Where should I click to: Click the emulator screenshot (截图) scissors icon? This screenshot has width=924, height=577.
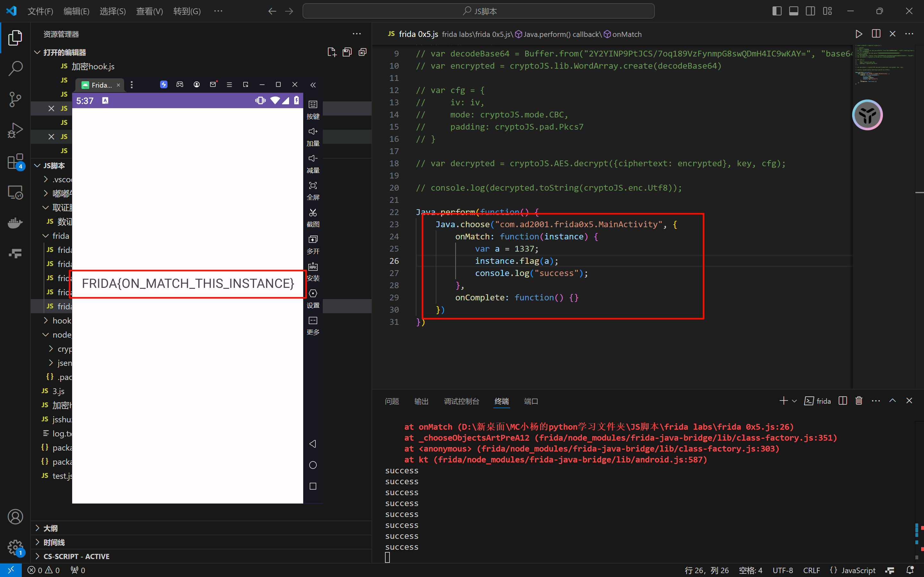[313, 212]
